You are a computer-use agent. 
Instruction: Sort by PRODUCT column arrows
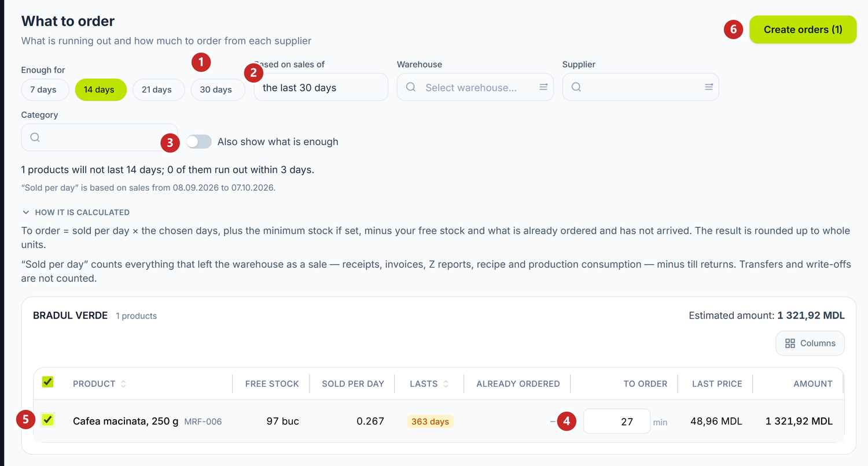[x=123, y=384]
